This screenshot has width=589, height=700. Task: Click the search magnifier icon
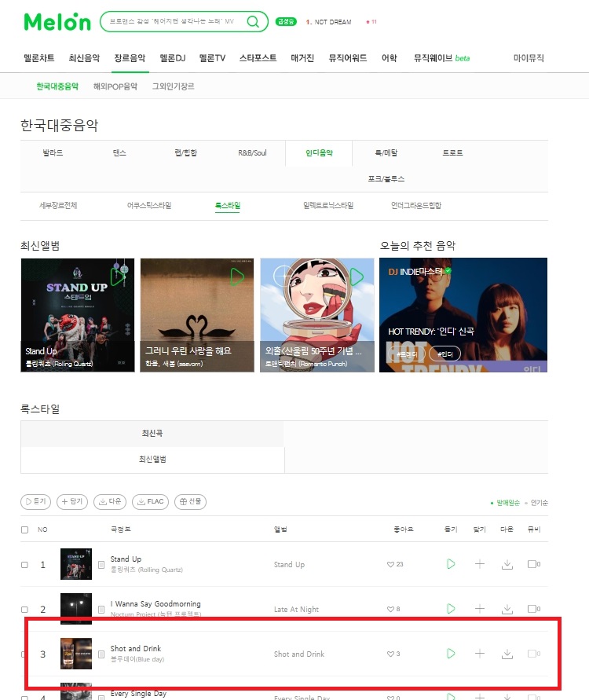click(253, 21)
